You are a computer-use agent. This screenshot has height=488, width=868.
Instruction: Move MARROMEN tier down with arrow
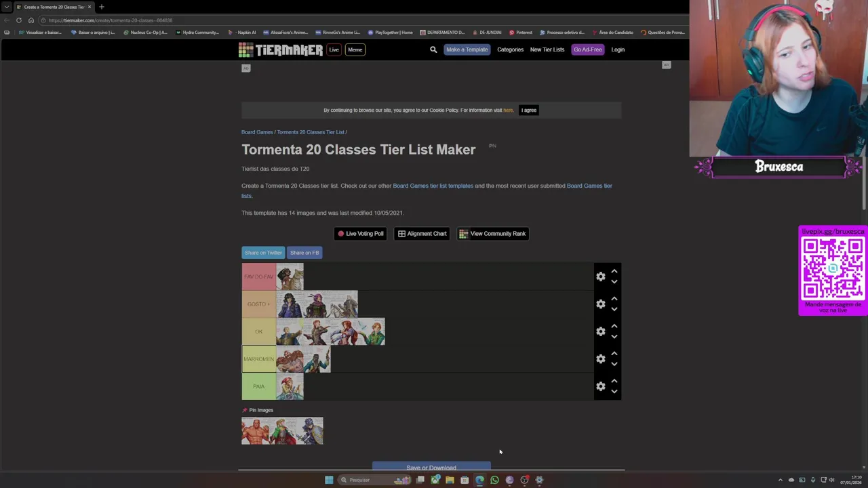click(614, 364)
